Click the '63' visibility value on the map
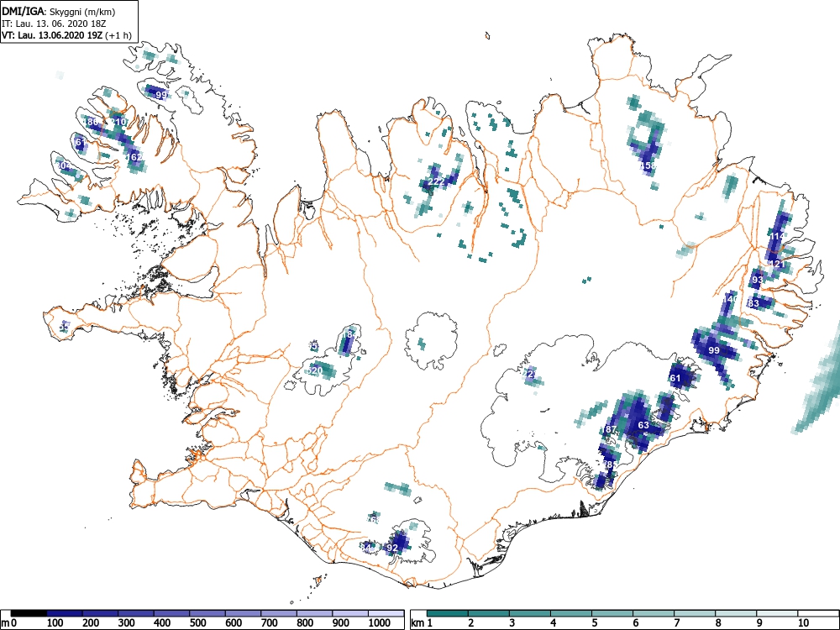 (643, 425)
